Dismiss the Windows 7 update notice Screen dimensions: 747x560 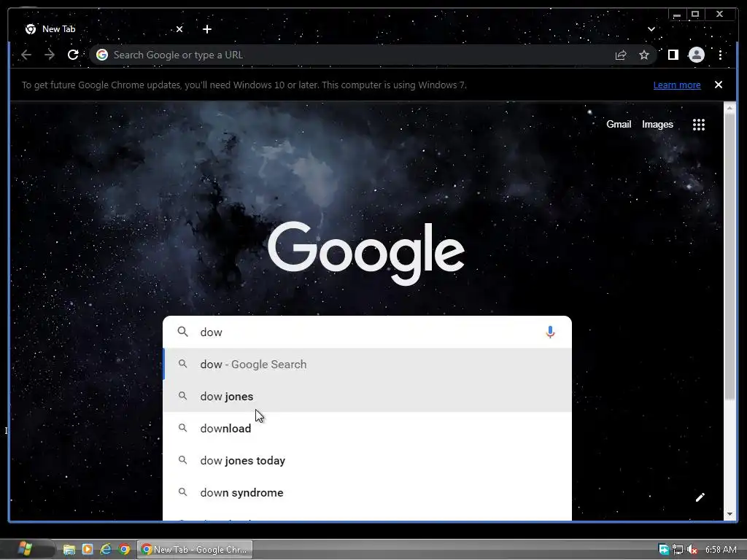719,85
